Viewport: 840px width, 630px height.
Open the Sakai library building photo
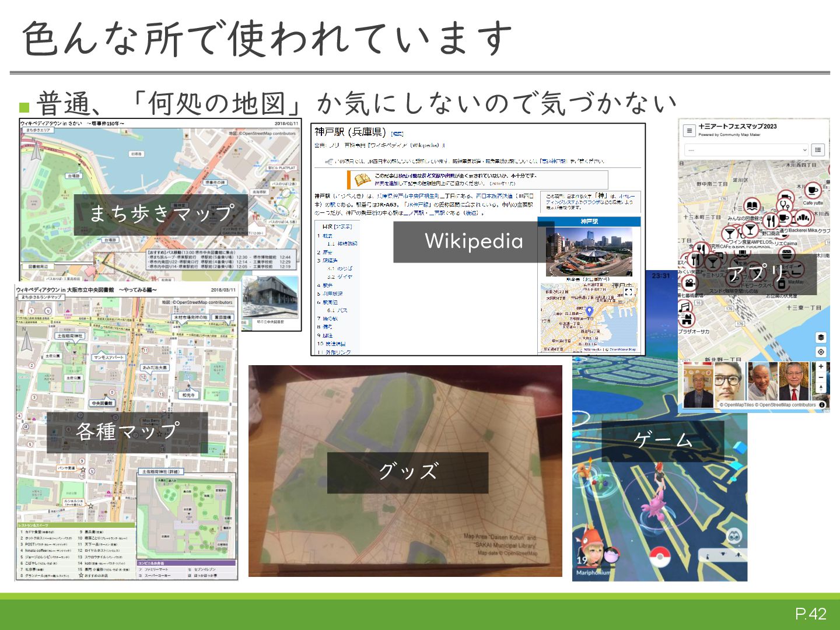270,296
